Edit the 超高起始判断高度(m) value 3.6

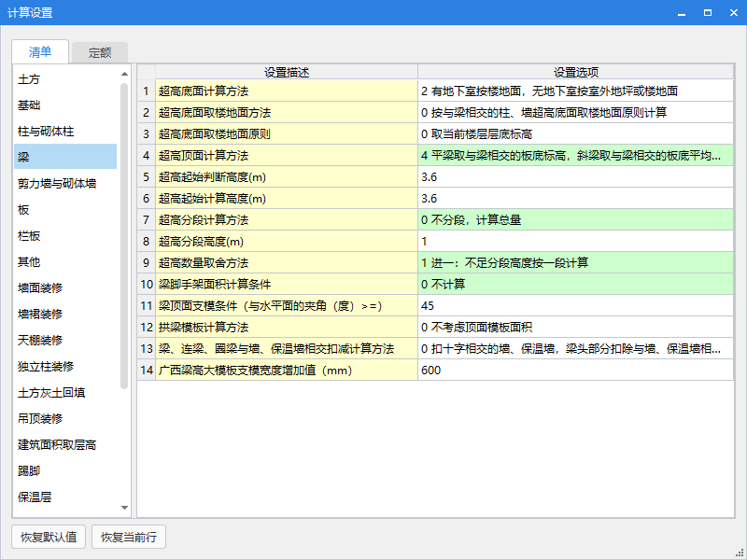(575, 176)
